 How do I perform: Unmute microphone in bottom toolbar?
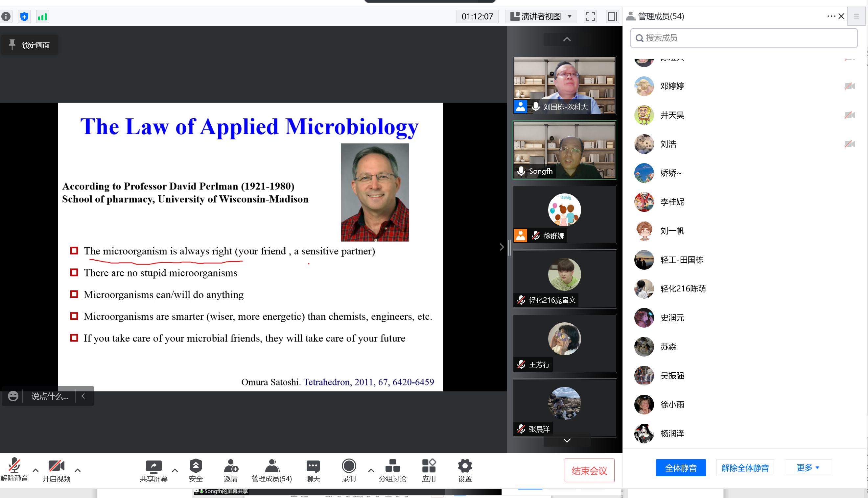click(x=14, y=466)
